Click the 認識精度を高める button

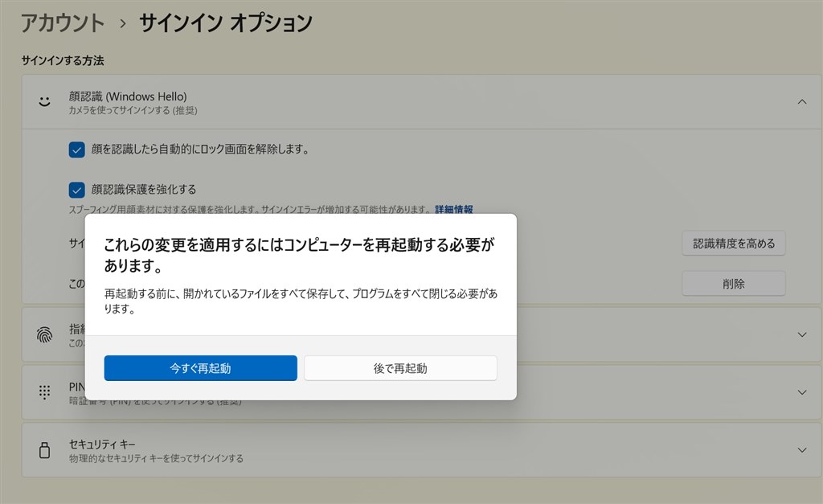733,243
